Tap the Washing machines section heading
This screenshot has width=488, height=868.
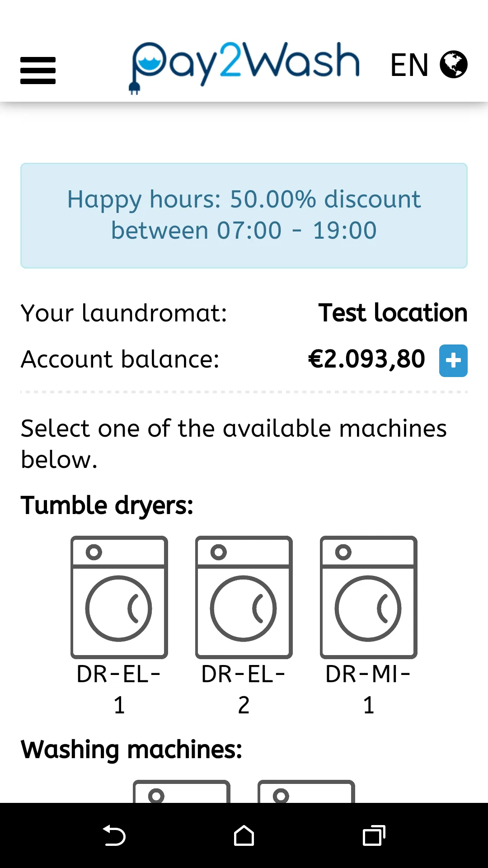[131, 750]
